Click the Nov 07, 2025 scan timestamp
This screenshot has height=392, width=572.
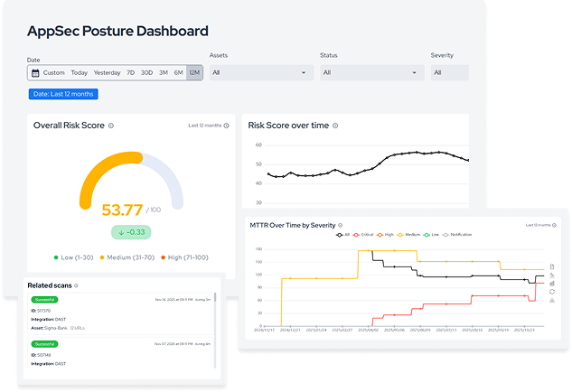[173, 344]
